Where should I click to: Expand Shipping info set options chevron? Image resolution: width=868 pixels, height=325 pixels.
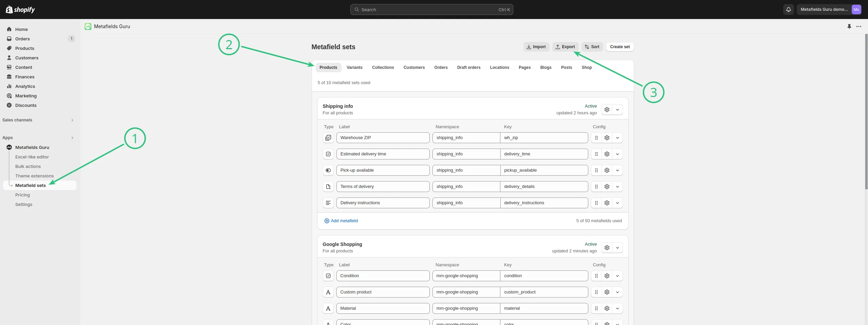[617, 110]
